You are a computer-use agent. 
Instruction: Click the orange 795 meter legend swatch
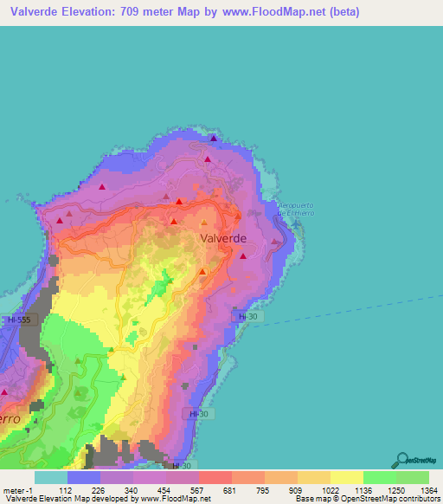coord(281,477)
